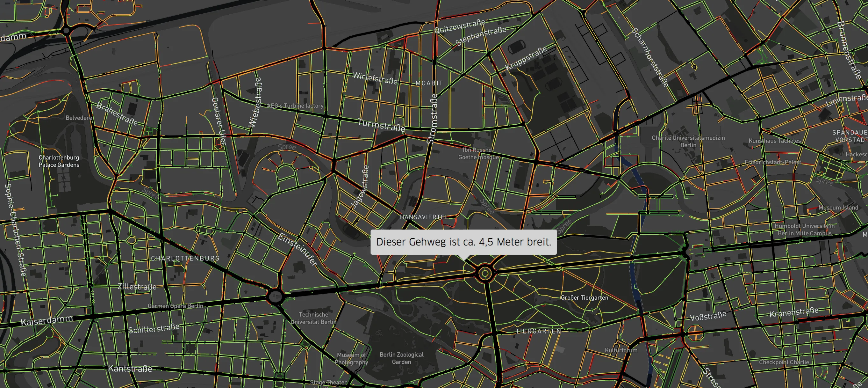Click the German Opera Berlin label
The image size is (868, 388).
(x=175, y=306)
